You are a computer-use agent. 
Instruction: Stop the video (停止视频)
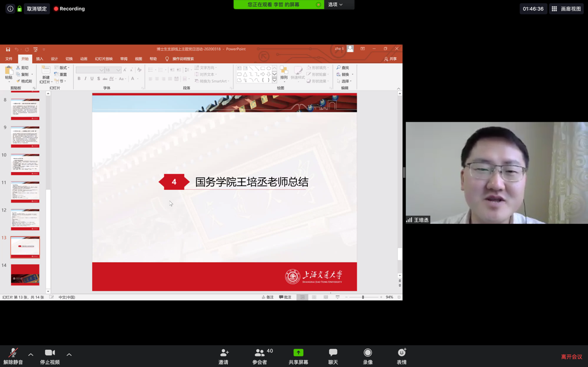[49, 353]
